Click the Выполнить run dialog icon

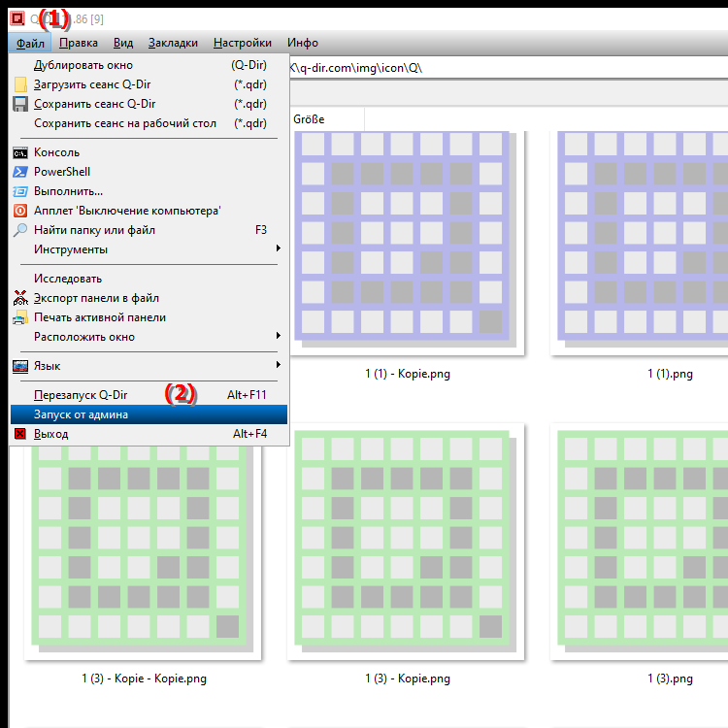point(20,191)
